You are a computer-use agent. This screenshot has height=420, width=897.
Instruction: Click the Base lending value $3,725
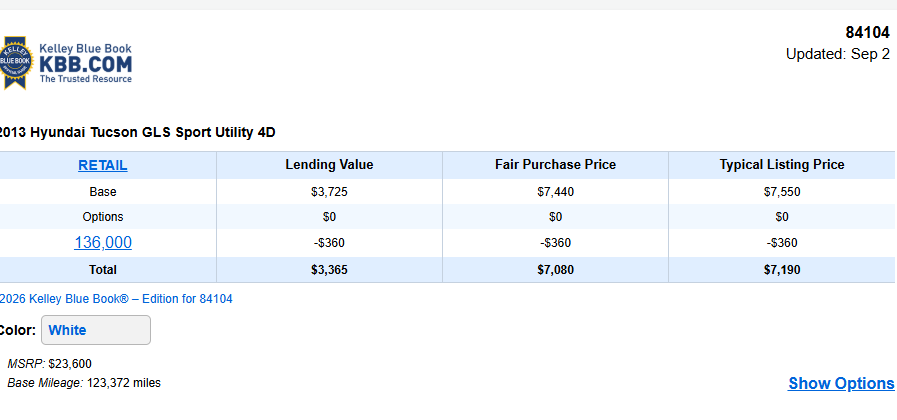tap(330, 192)
